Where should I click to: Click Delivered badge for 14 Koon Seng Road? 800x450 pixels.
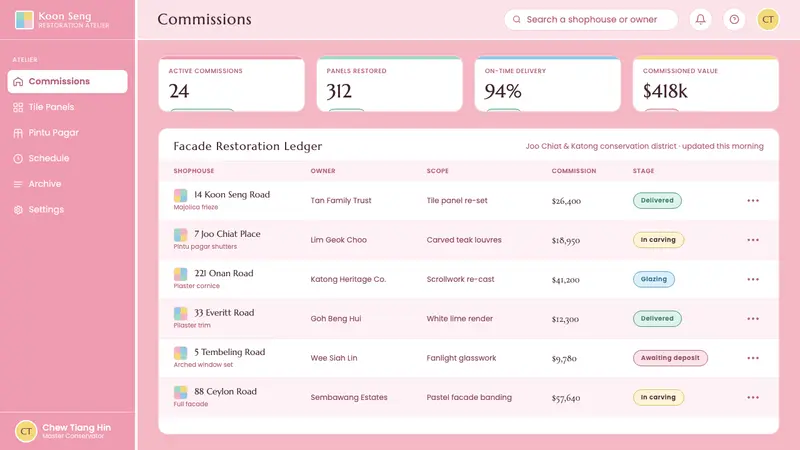click(x=657, y=201)
